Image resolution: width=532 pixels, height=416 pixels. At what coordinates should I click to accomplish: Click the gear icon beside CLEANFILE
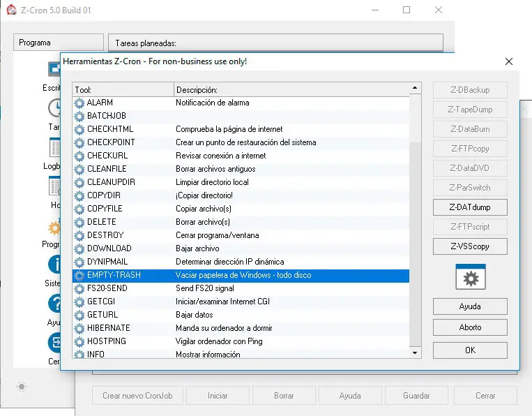79,169
